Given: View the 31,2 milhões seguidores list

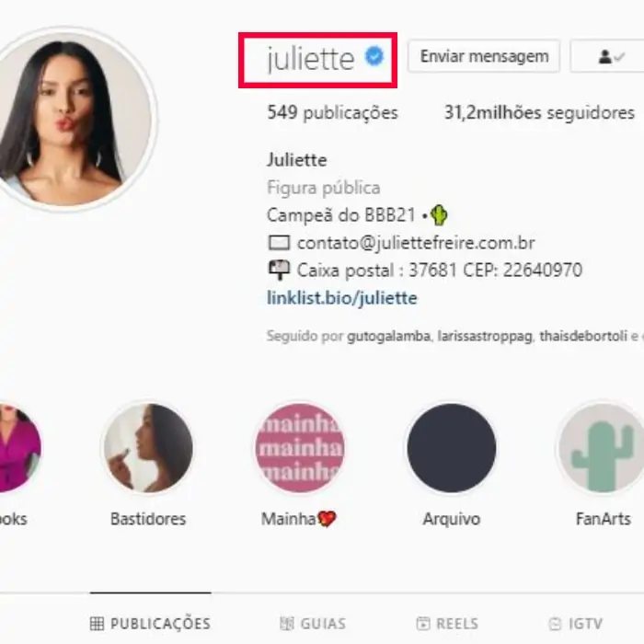Looking at the screenshot, I should click(539, 112).
